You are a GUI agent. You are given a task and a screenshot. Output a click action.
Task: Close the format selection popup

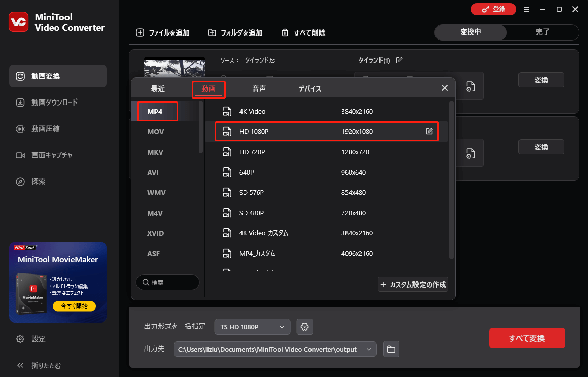[x=445, y=88]
